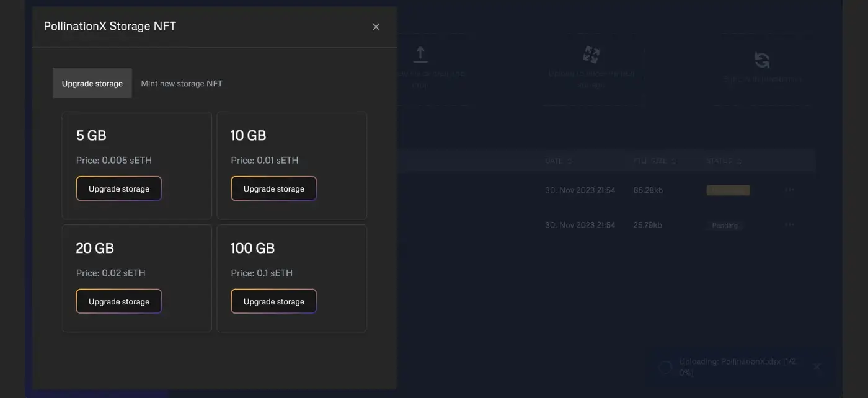868x398 pixels.
Task: Upgrade storage for the 10 GB plan
Action: 274,188
